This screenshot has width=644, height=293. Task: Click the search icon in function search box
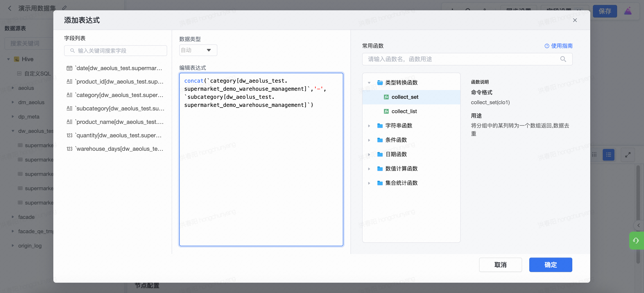563,59
